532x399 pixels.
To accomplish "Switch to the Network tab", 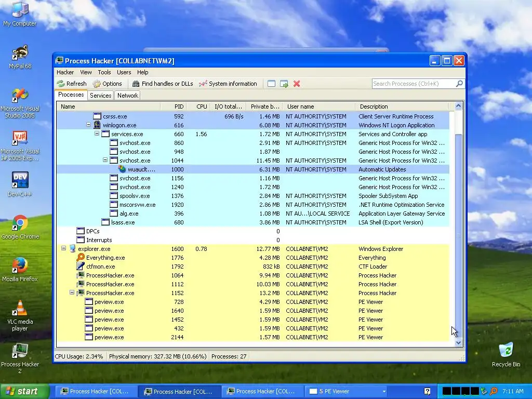I will [x=128, y=96].
